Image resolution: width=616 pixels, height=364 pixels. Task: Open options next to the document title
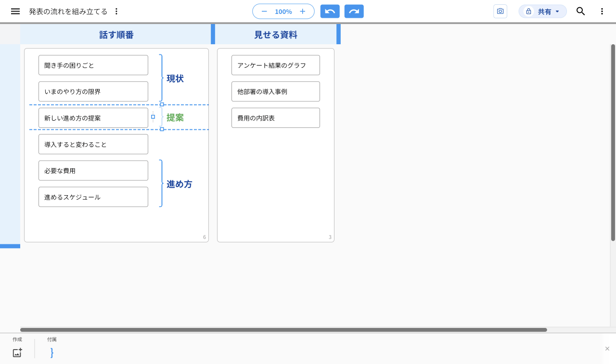116,11
